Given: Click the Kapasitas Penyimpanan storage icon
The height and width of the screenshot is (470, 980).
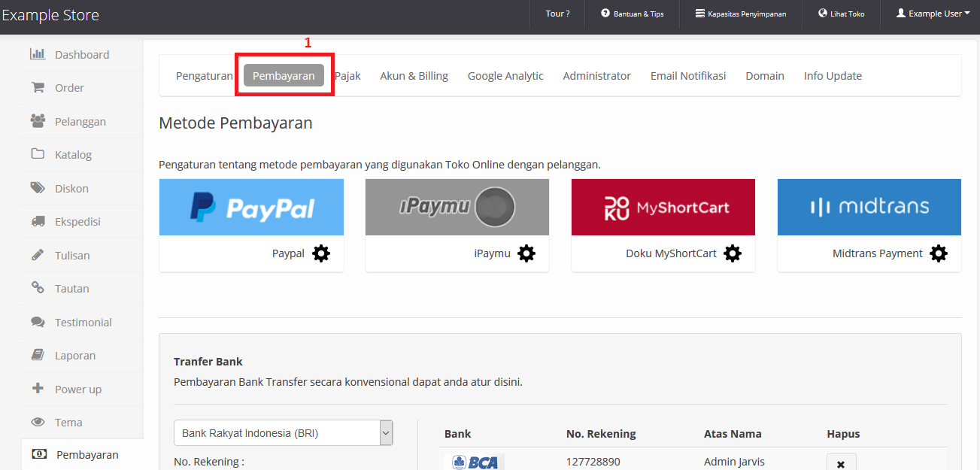Looking at the screenshot, I should [x=700, y=14].
